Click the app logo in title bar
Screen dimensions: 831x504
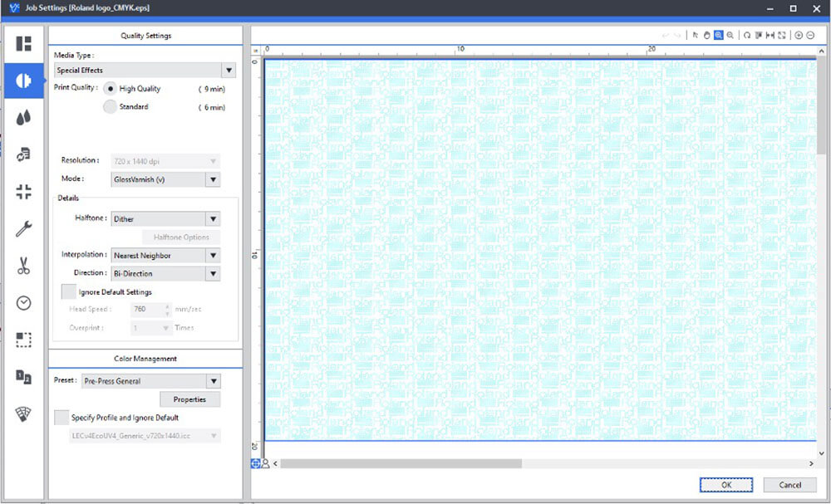click(14, 8)
